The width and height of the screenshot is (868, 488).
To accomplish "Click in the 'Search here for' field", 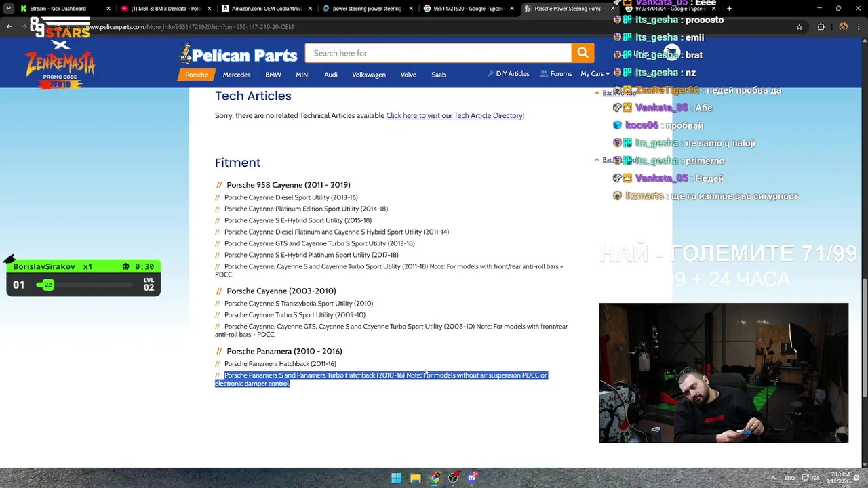I will [438, 53].
